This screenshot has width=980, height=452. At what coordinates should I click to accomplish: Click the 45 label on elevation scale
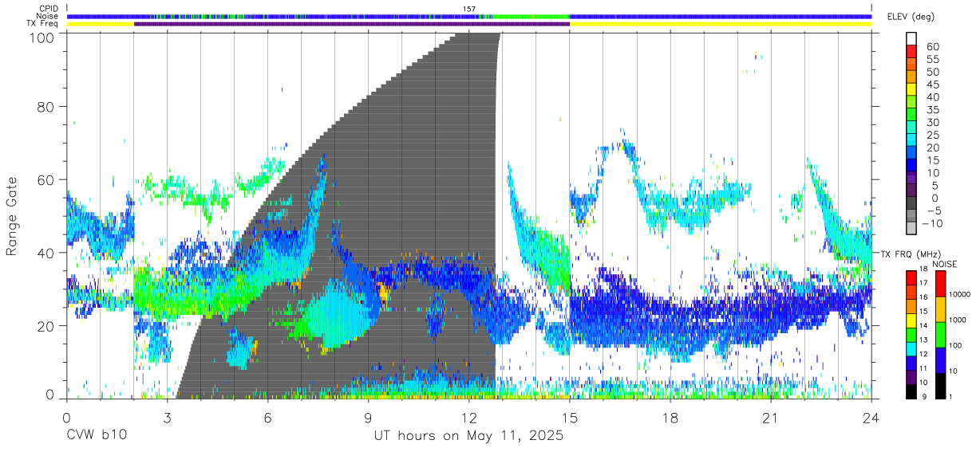point(931,85)
